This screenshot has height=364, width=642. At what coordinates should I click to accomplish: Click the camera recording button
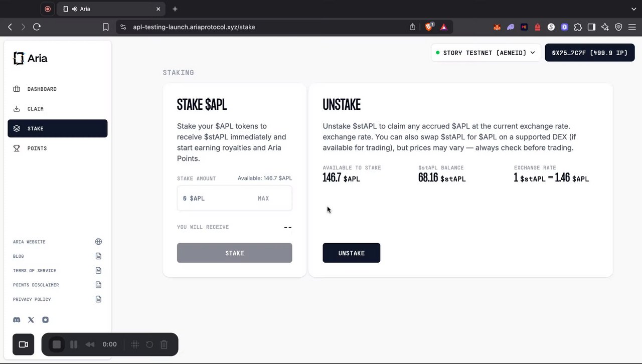click(23, 344)
